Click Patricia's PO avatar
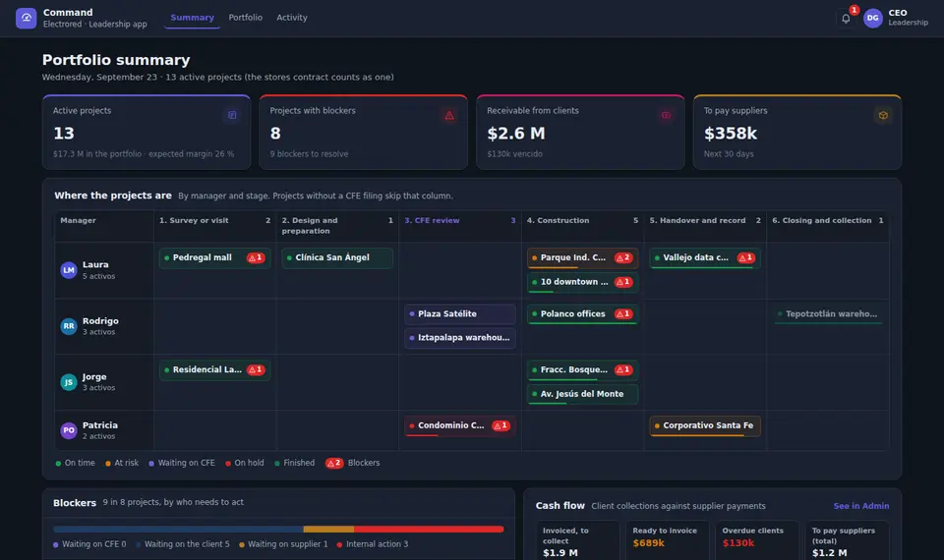The width and height of the screenshot is (944, 560). [x=69, y=430]
